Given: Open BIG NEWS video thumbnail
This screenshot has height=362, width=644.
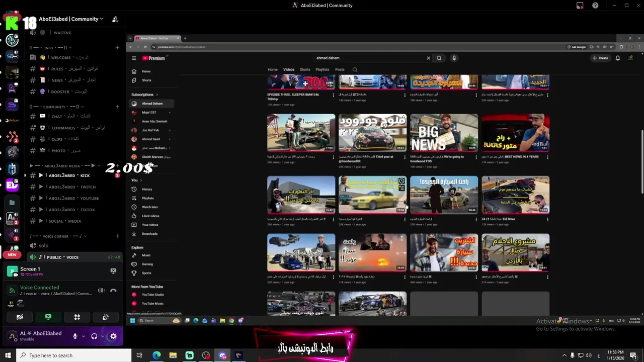Looking at the screenshot, I should click(x=444, y=133).
